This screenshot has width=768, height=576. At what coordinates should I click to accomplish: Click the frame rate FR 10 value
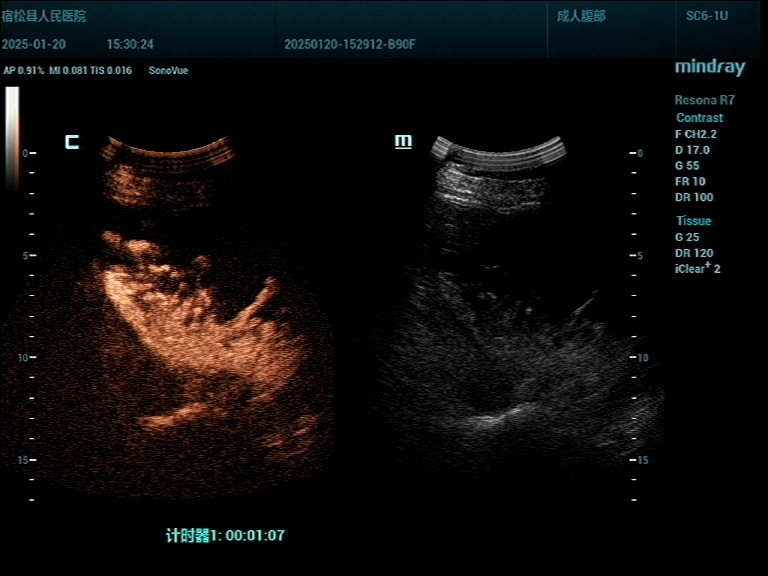point(690,182)
